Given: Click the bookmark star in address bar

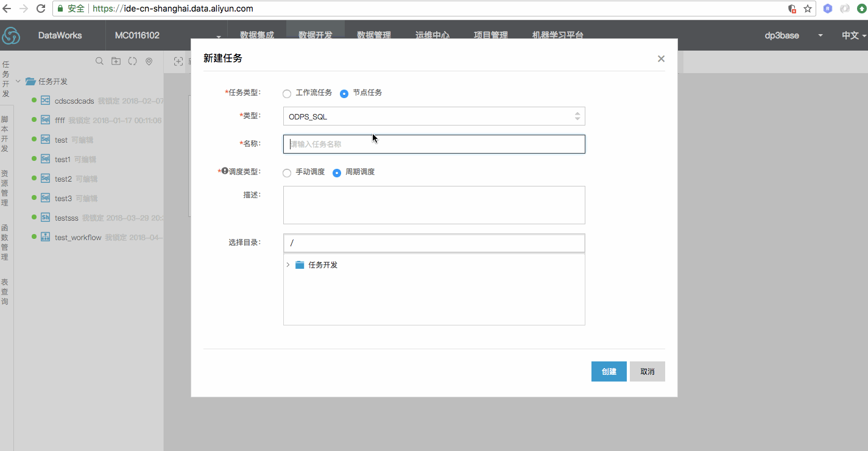Looking at the screenshot, I should coord(808,9).
